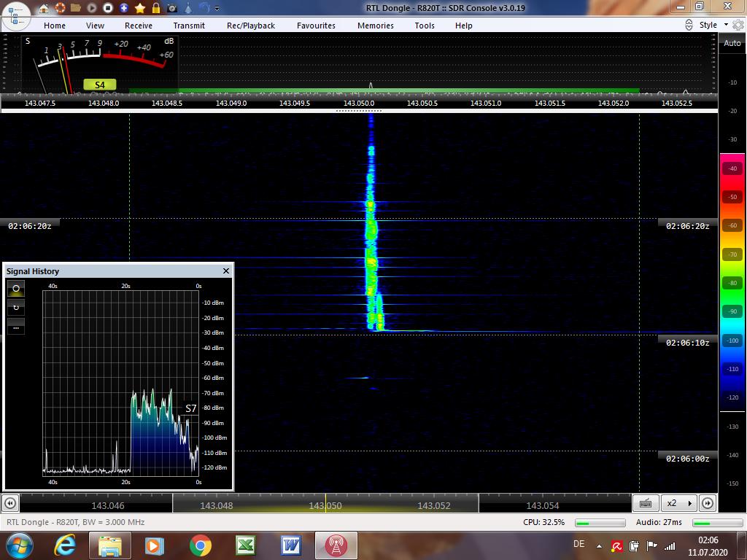The width and height of the screenshot is (747, 560).
Task: Open Google Chrome from taskbar
Action: pyautogui.click(x=200, y=545)
